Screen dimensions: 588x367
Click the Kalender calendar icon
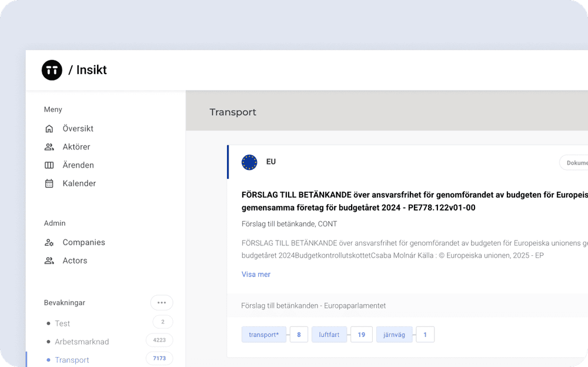click(49, 183)
